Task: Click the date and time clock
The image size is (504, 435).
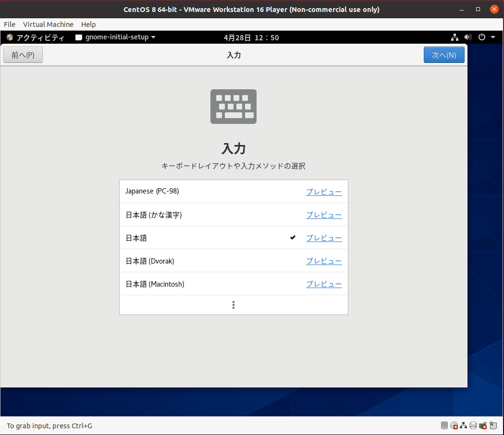Action: pyautogui.click(x=251, y=37)
